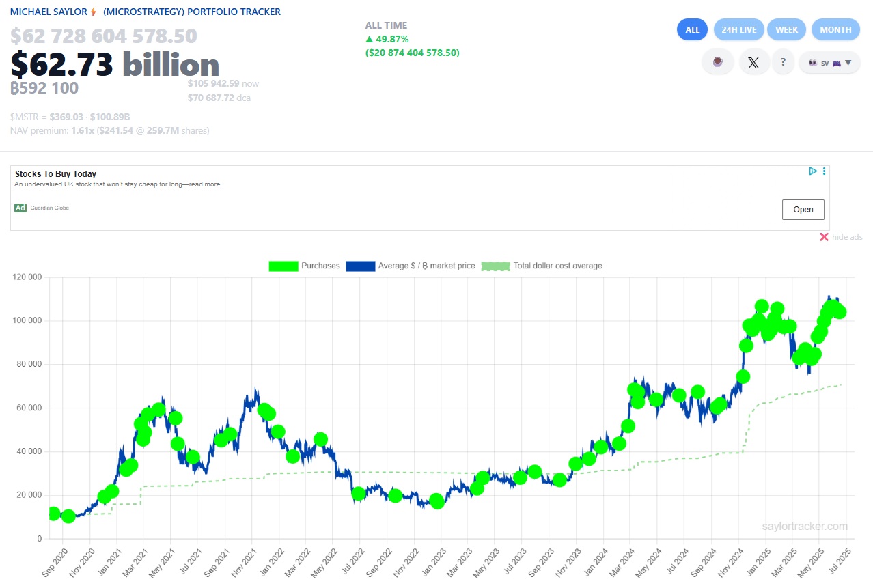The height and width of the screenshot is (588, 873).
Task: Click the $105 942.59 now price
Action: (223, 83)
